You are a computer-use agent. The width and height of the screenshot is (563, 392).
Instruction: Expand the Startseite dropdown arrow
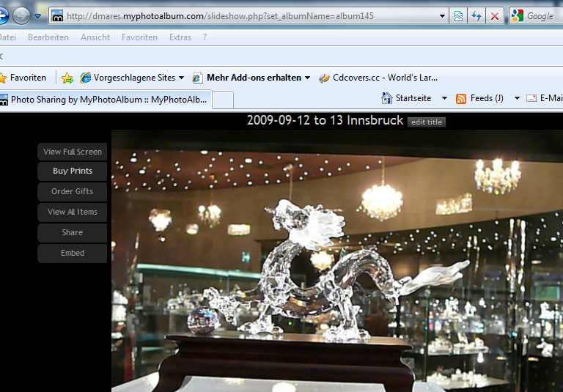(x=444, y=98)
